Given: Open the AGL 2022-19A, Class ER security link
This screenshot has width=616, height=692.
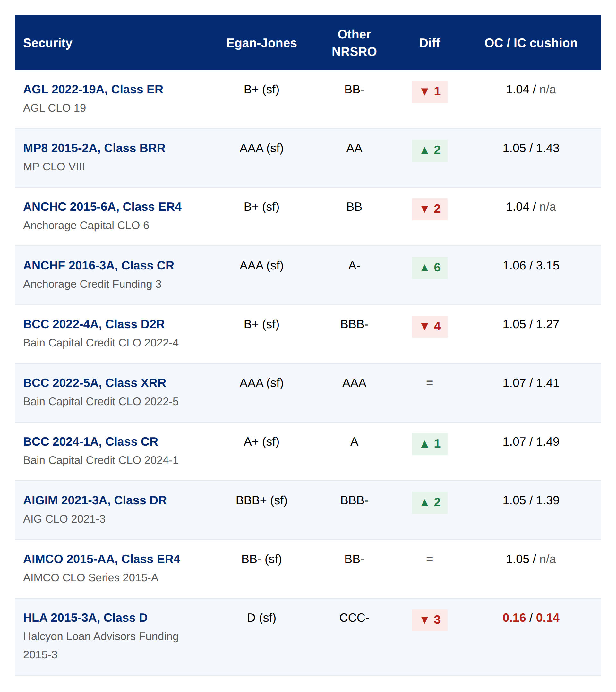Looking at the screenshot, I should coord(93,90).
